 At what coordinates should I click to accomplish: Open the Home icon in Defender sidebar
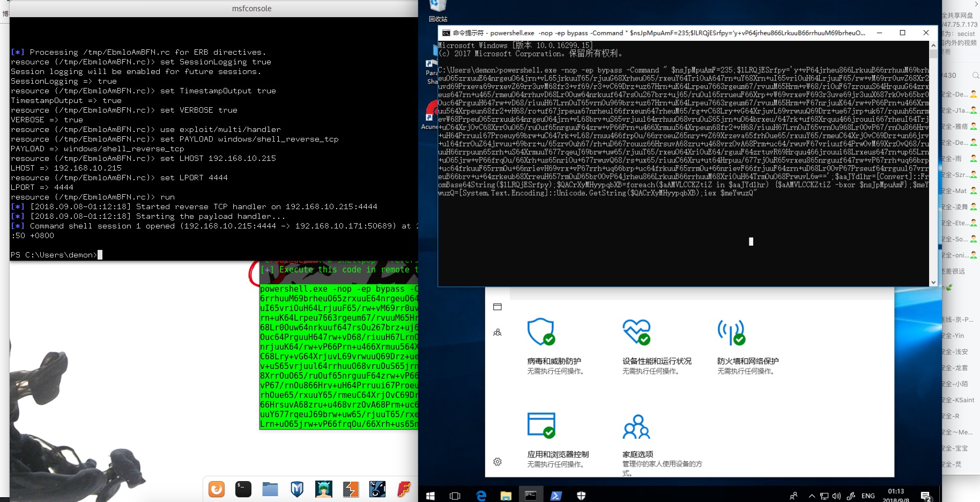click(x=498, y=307)
